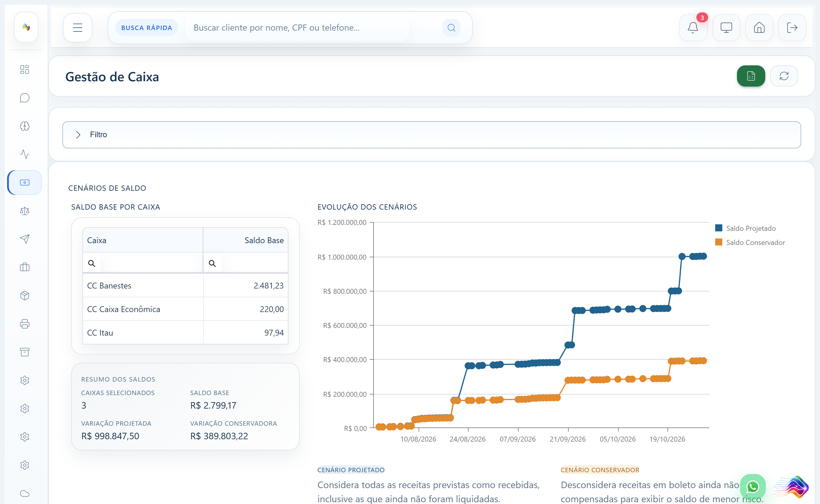Screen dimensions: 820x504
Task: Export report with green document button
Action: click(x=751, y=76)
